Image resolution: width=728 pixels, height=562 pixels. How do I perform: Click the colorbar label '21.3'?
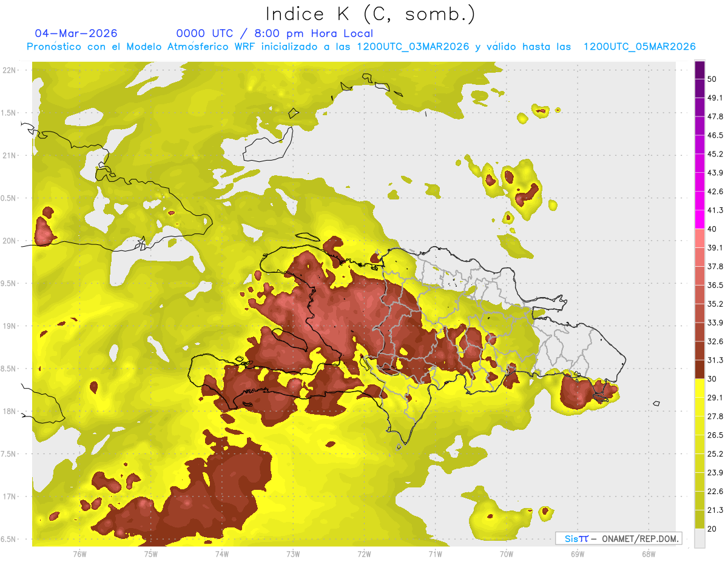[x=715, y=510]
